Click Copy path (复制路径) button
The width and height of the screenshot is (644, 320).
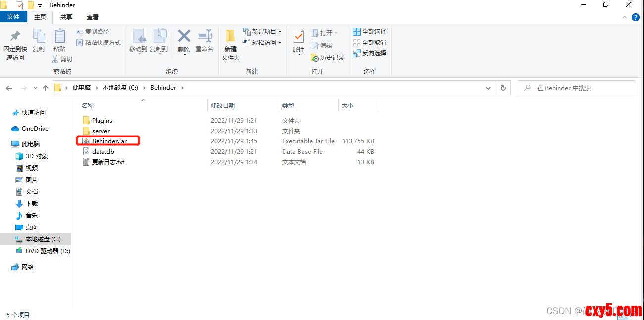click(x=93, y=32)
